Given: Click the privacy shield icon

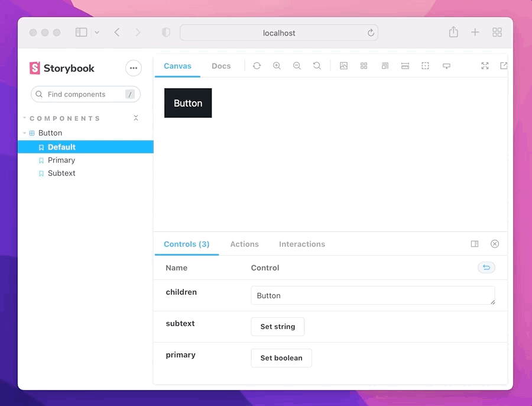Looking at the screenshot, I should tap(166, 33).
